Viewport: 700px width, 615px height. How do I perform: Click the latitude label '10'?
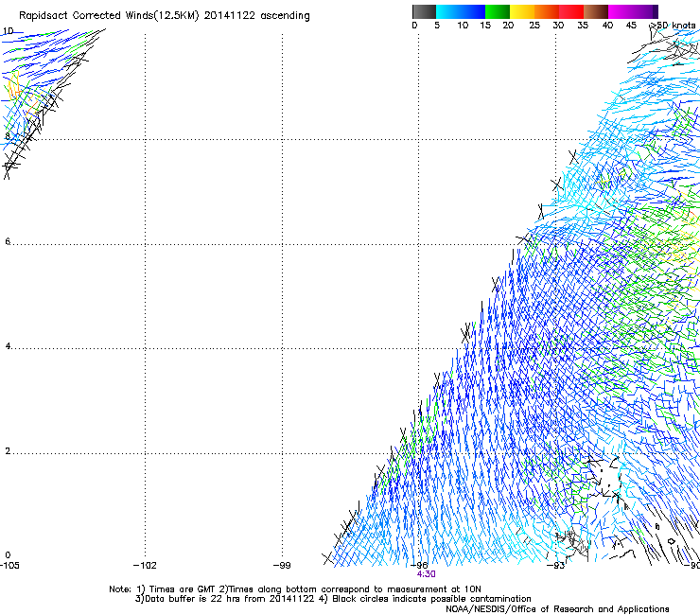8,31
